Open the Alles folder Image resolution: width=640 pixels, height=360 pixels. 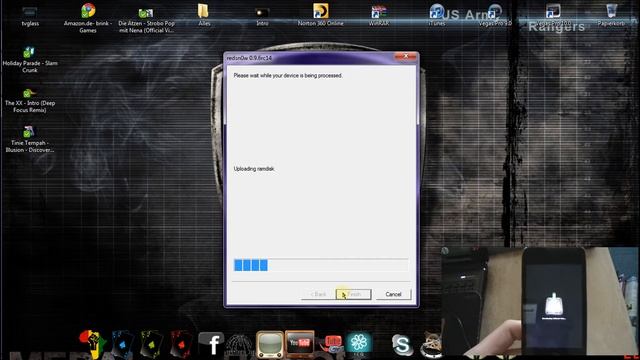204,15
